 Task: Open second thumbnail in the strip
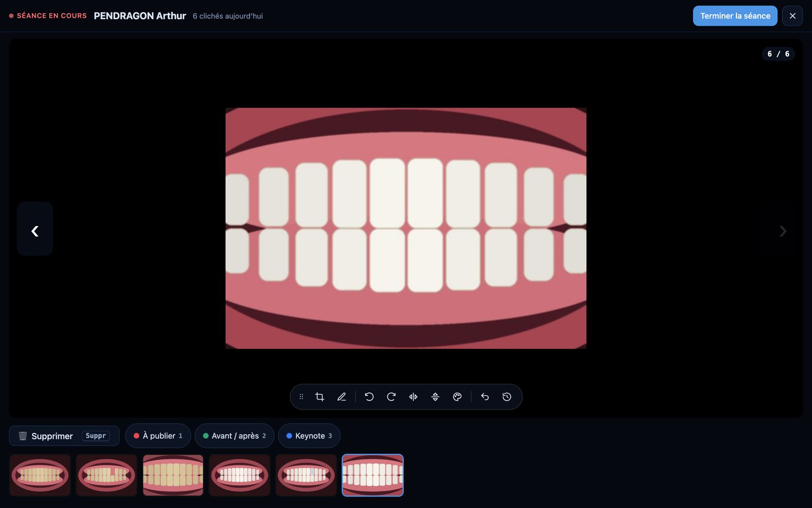click(x=107, y=475)
